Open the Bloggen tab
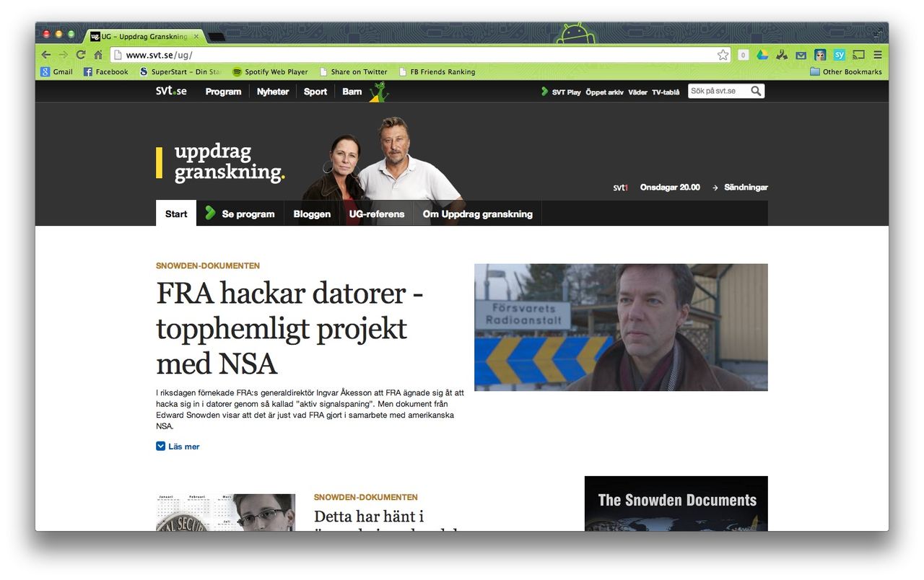 pyautogui.click(x=312, y=214)
